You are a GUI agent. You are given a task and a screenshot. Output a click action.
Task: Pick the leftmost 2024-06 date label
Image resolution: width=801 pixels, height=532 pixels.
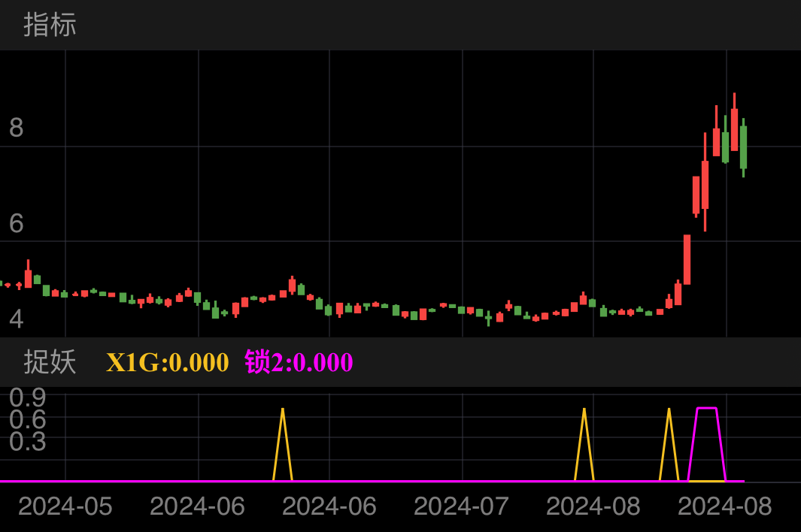coord(197,506)
